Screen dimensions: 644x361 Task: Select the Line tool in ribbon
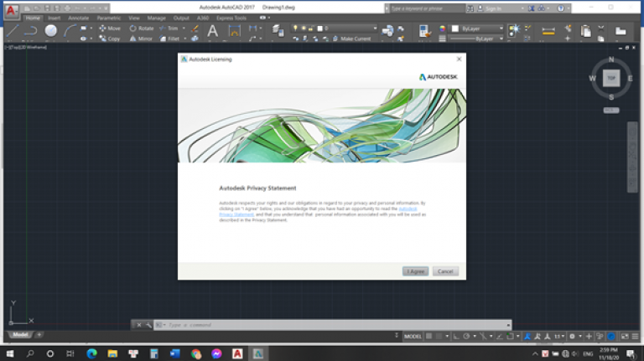(x=13, y=30)
